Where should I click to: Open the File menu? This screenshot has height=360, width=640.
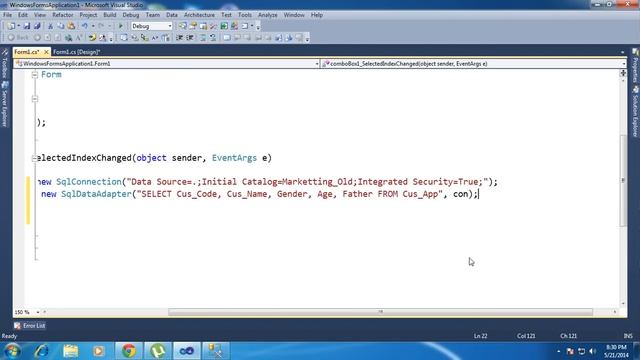pyautogui.click(x=7, y=15)
